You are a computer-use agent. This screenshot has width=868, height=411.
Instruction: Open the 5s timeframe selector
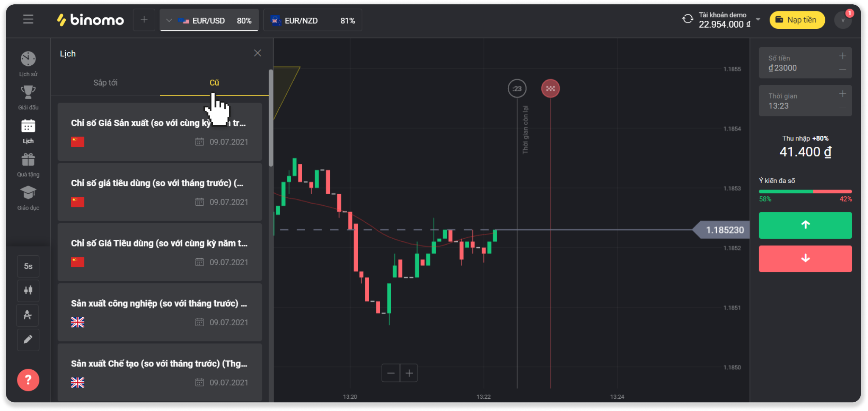(28, 266)
